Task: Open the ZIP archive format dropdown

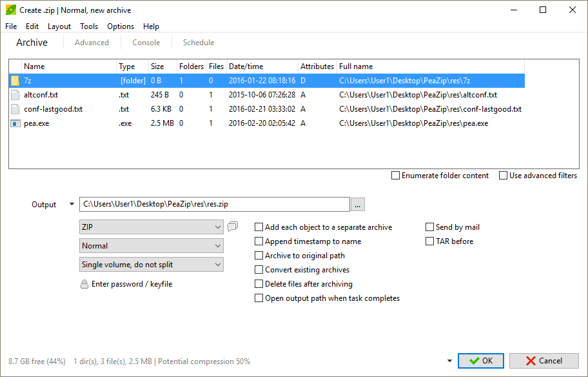Action: pyautogui.click(x=152, y=227)
